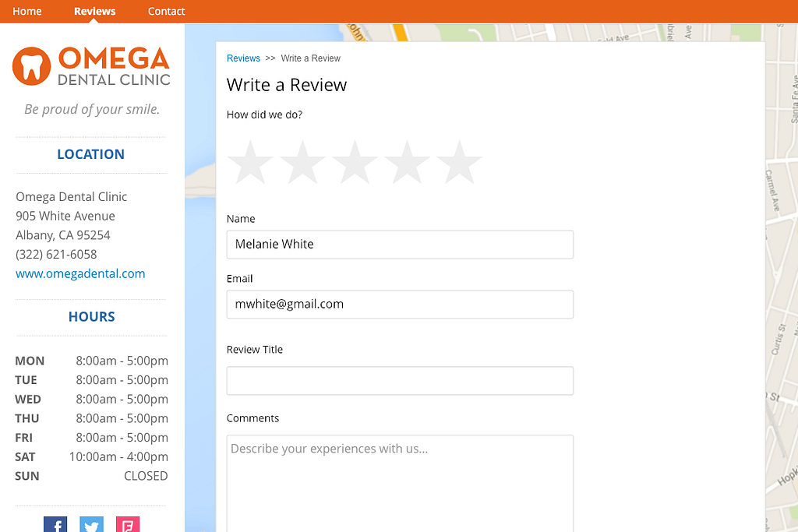Visit www.omegadental.com link
The width and height of the screenshot is (798, 532).
click(x=80, y=273)
